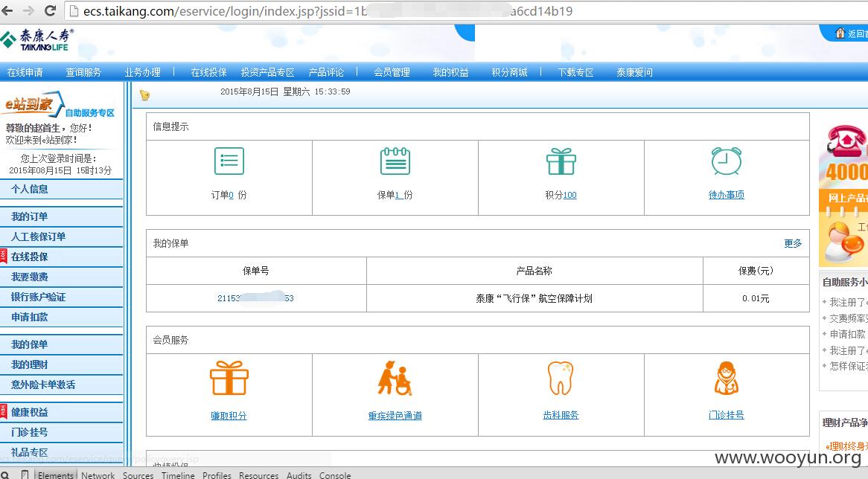Open the 在线投保 menu in top navigation
The height and width of the screenshot is (479, 868).
point(208,72)
